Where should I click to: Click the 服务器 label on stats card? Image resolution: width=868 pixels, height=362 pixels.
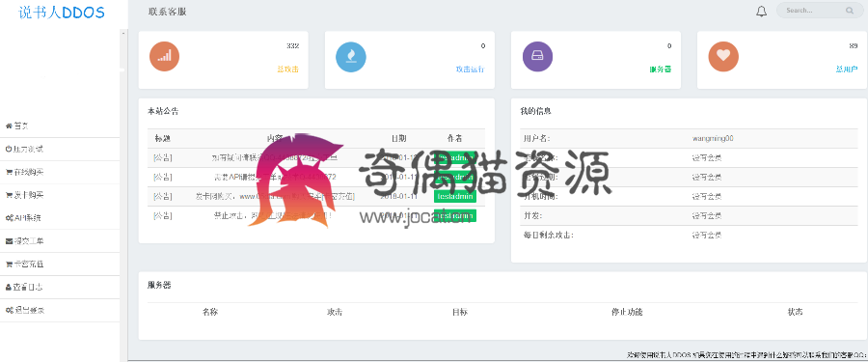(660, 70)
